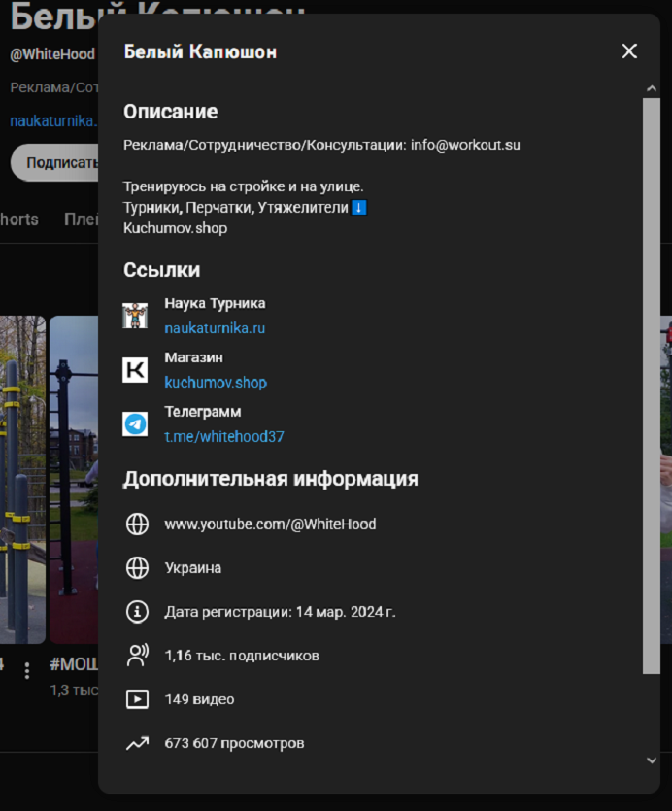This screenshot has height=811, width=672.
Task: Click the Telegram paper plane icon
Action: tap(135, 424)
